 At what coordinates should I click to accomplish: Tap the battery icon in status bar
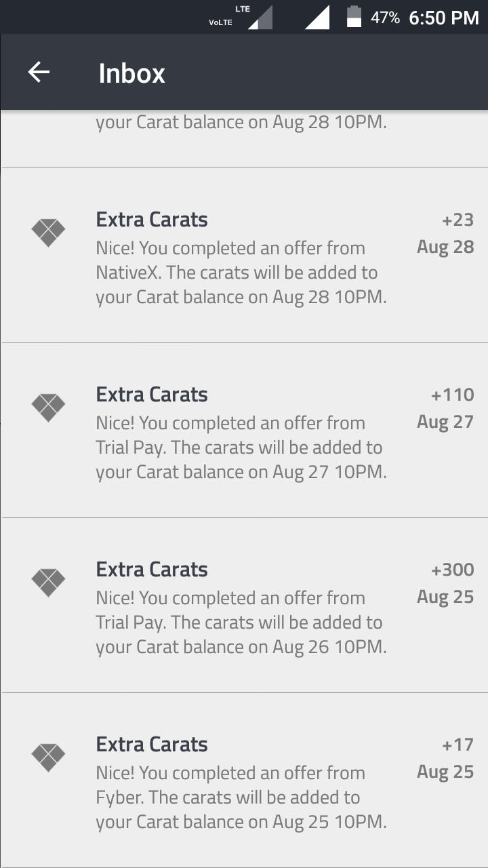tap(354, 17)
